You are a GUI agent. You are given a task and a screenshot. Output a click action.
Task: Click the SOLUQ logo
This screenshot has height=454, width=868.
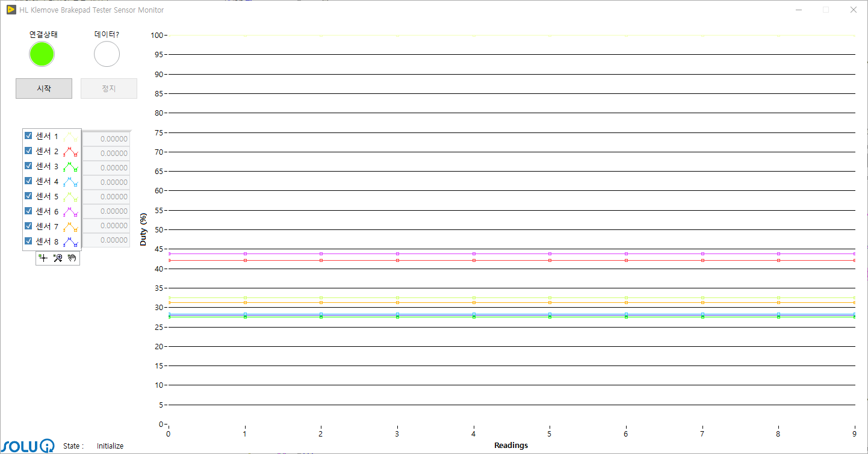28,446
